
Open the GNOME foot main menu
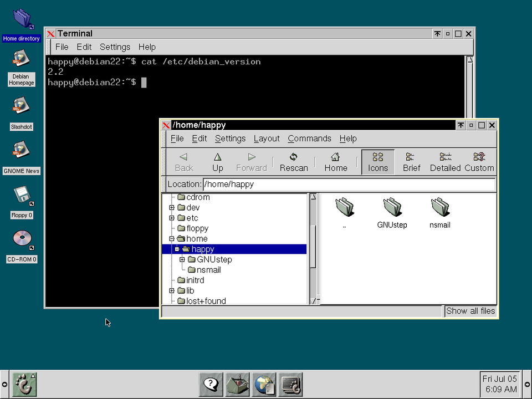tap(24, 384)
